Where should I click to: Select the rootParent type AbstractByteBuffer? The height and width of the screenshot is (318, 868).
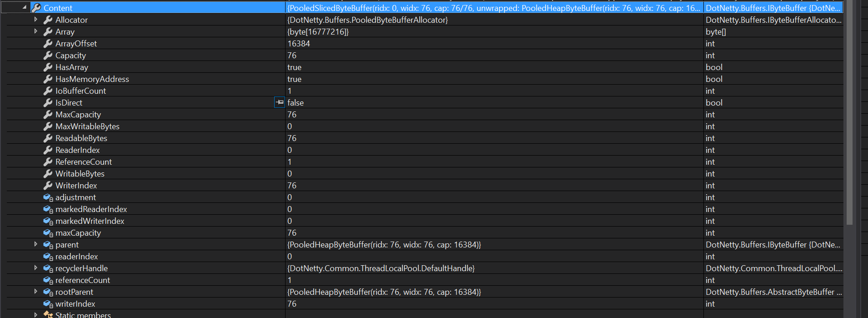pyautogui.click(x=774, y=292)
